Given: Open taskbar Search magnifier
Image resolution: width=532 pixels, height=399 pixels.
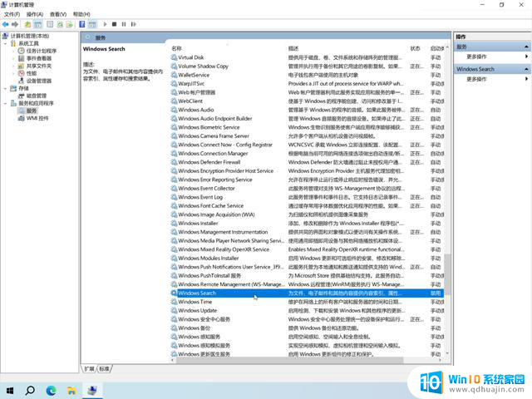Looking at the screenshot, I should pos(30,391).
